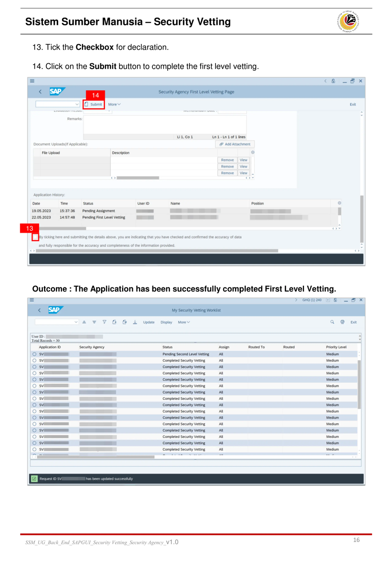The image size is (392, 566).
Task: Click Routed To column header
Action: point(256,347)
